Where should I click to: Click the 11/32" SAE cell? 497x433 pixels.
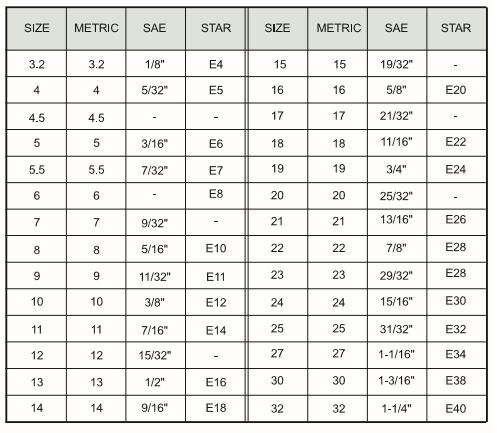click(x=155, y=276)
